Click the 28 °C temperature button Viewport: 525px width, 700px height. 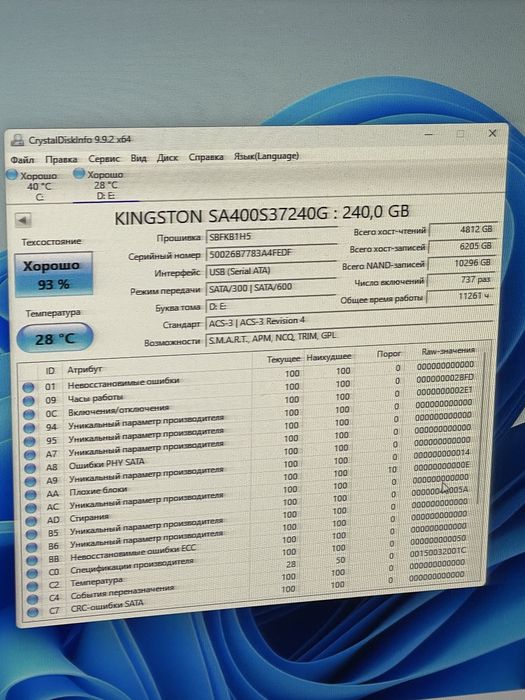pos(54,338)
